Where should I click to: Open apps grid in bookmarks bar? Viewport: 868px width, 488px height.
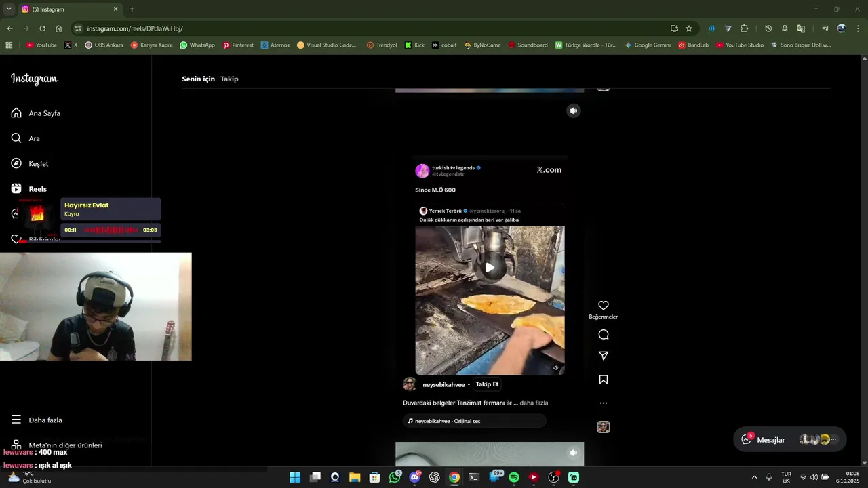(x=9, y=45)
